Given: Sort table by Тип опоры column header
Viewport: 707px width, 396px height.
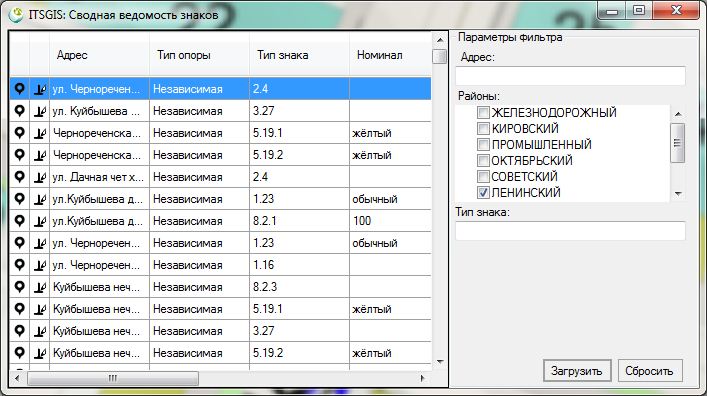Looking at the screenshot, I should tap(199, 55).
